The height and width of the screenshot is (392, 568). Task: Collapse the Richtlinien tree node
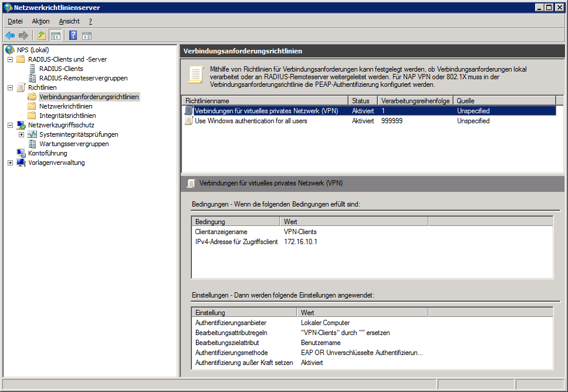click(x=10, y=87)
